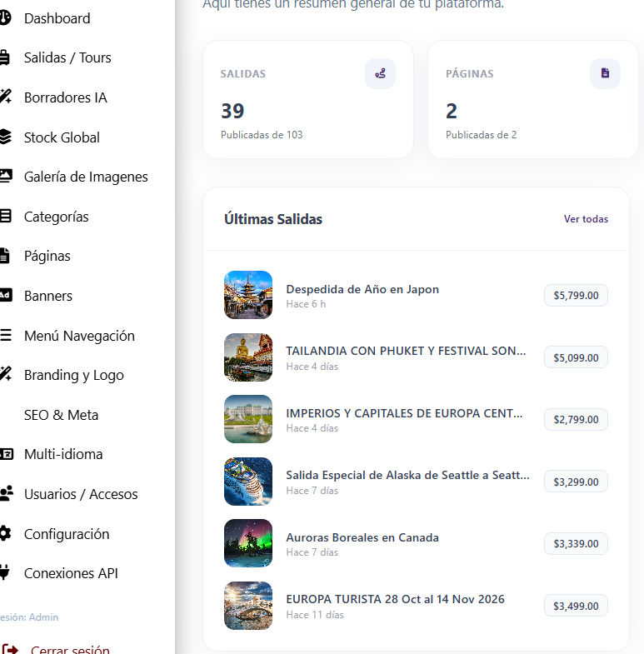644x654 pixels.
Task: Click the Hace 11 días timestamp
Action: pyautogui.click(x=315, y=615)
